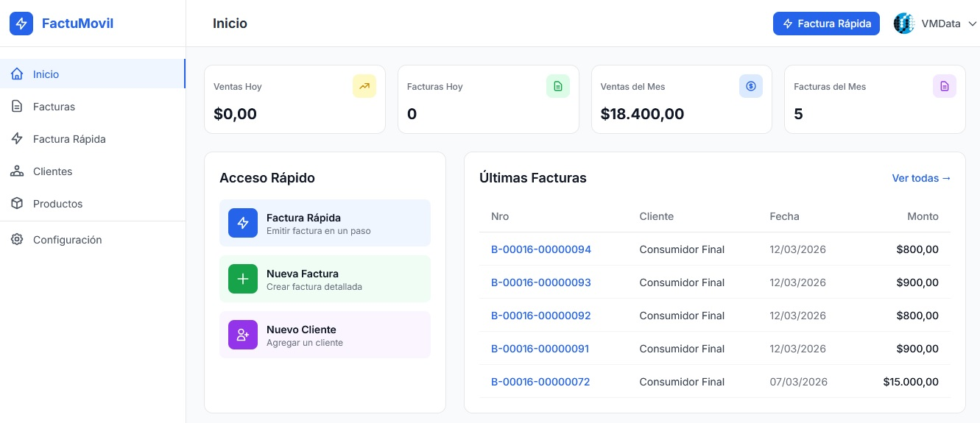
Task: Click the blue lightning icon in Acceso Rápido
Action: (x=243, y=223)
